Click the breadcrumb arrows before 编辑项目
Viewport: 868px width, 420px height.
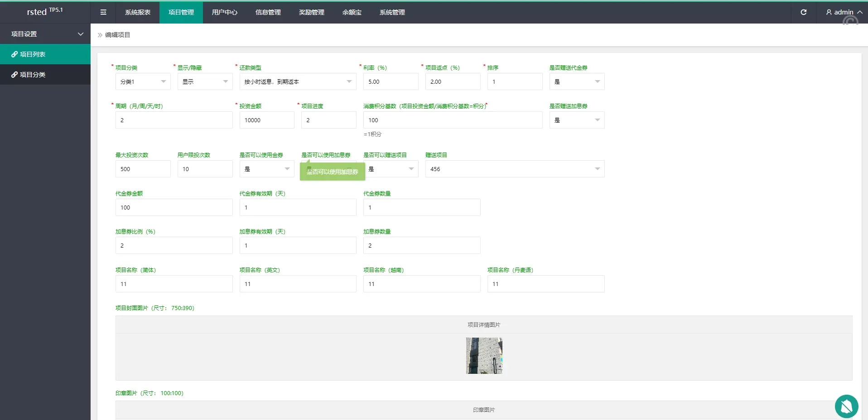[x=100, y=35]
